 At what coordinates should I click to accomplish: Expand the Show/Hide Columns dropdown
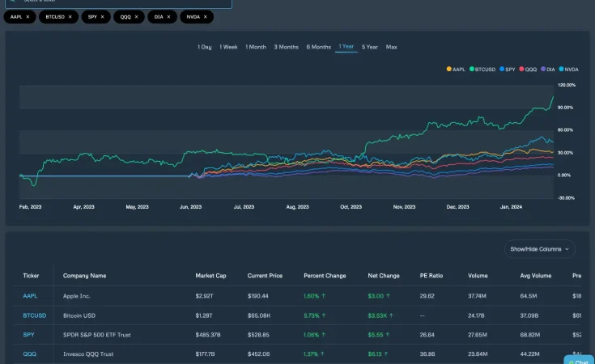pyautogui.click(x=539, y=249)
